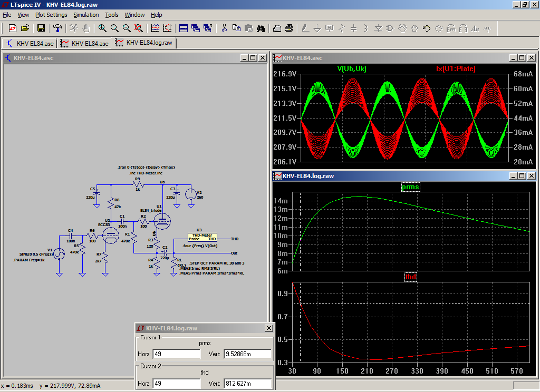Click the Cursor 2 Vert value field

tap(247, 383)
